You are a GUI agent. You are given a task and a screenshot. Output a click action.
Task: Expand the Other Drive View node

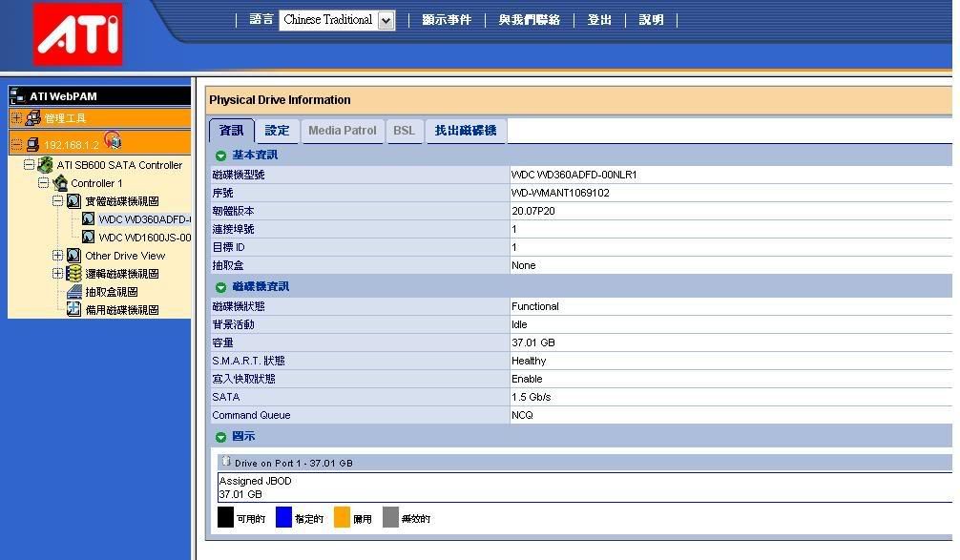(57, 256)
